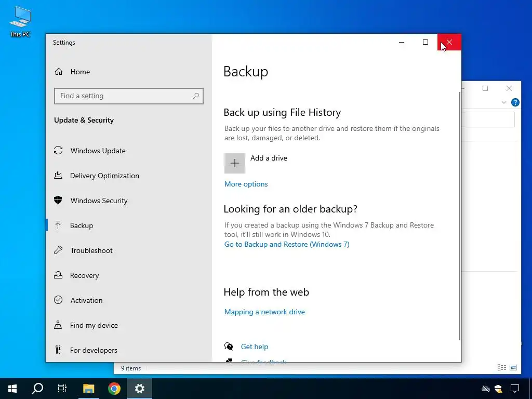The width and height of the screenshot is (532, 399).
Task: Expand the ribbon chevron in File Explorer
Action: (504, 102)
